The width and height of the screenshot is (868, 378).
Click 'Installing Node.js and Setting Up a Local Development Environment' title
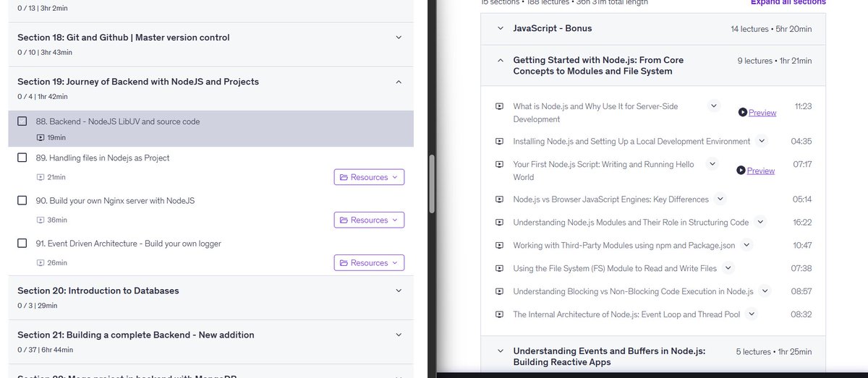pos(631,142)
